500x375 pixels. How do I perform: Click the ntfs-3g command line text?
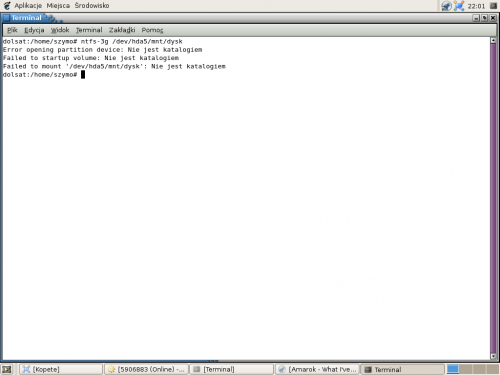point(132,41)
